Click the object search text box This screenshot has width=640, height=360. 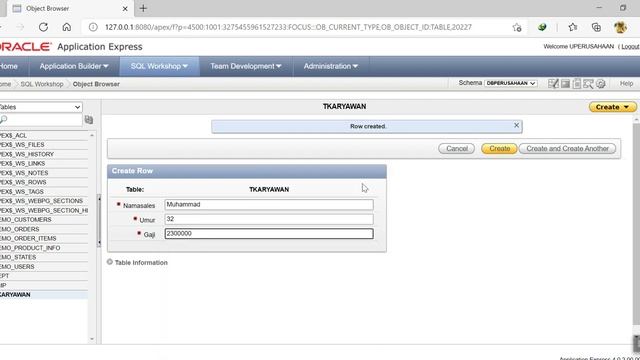[x=41, y=120]
